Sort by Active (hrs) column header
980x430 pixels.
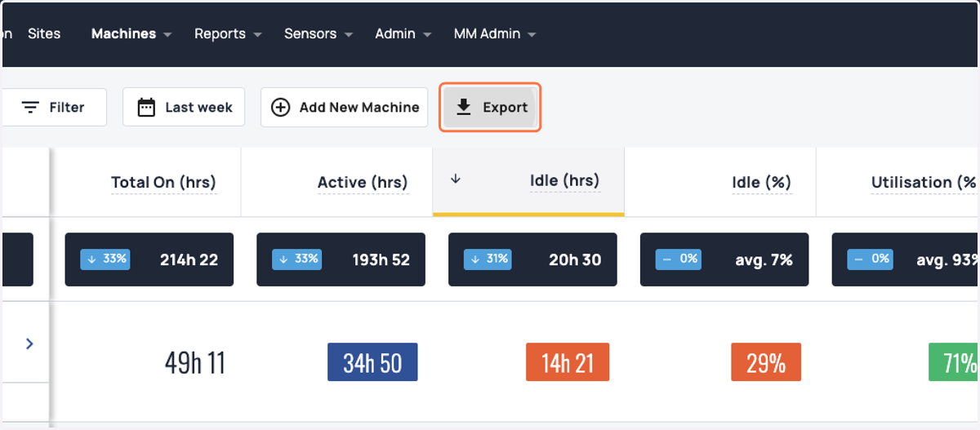pyautogui.click(x=363, y=182)
